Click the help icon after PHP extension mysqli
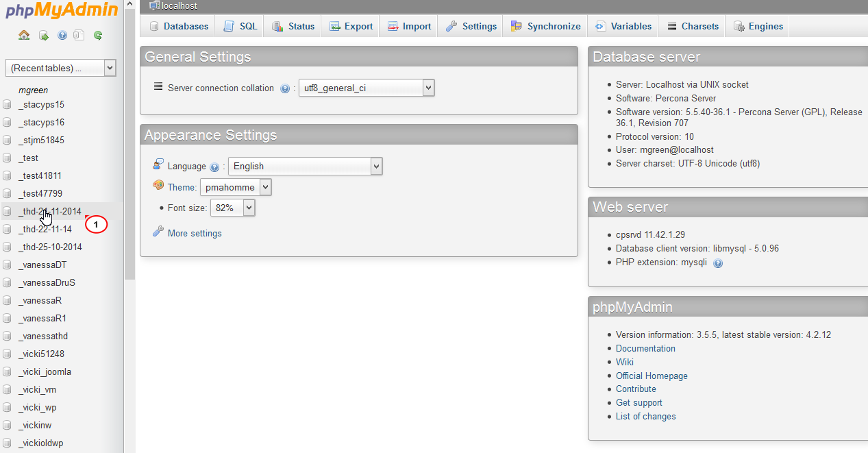Image resolution: width=868 pixels, height=453 pixels. (x=718, y=262)
